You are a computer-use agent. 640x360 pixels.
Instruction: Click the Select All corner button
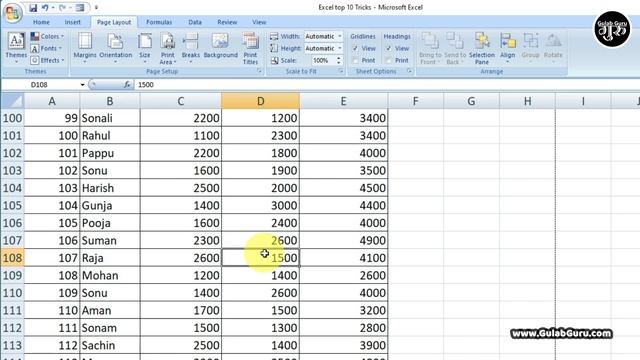point(12,101)
